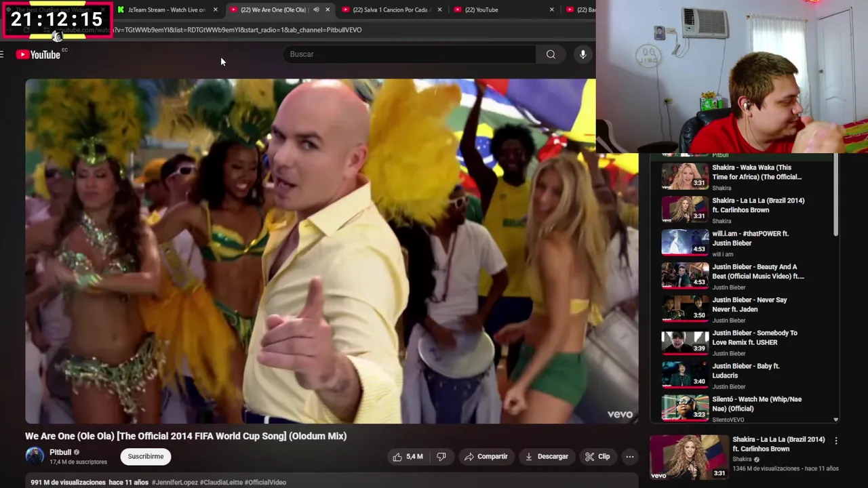Mute the We Are One tab audio icon
868x488 pixels.
(316, 9)
